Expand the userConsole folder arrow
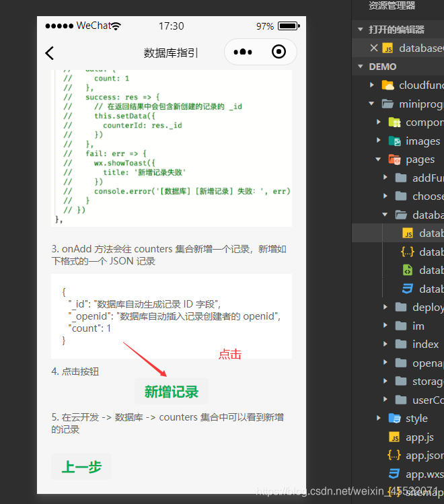This screenshot has height=504, width=444. click(x=385, y=399)
